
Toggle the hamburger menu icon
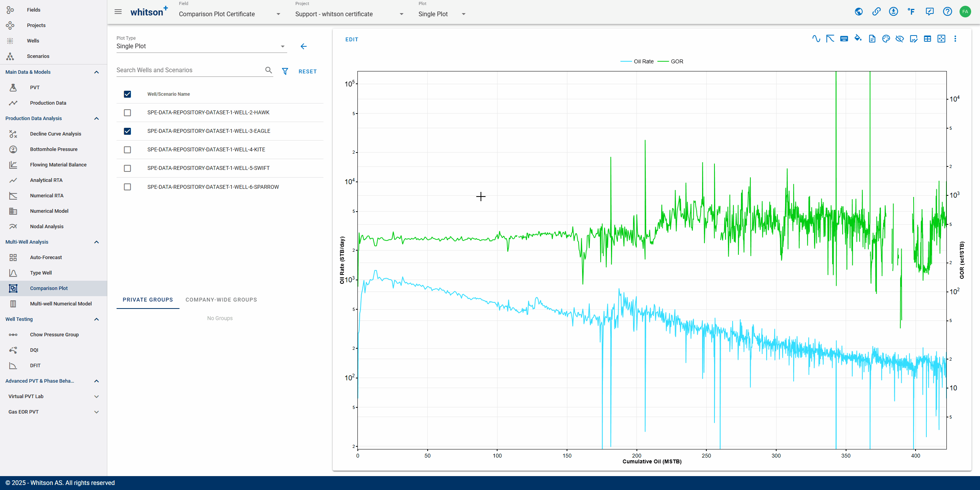click(118, 12)
